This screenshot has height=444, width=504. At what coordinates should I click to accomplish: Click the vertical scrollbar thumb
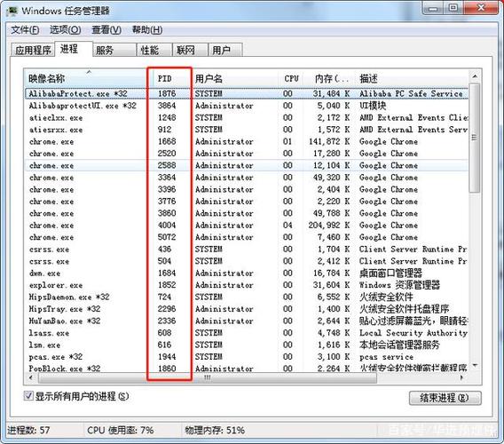(475, 138)
